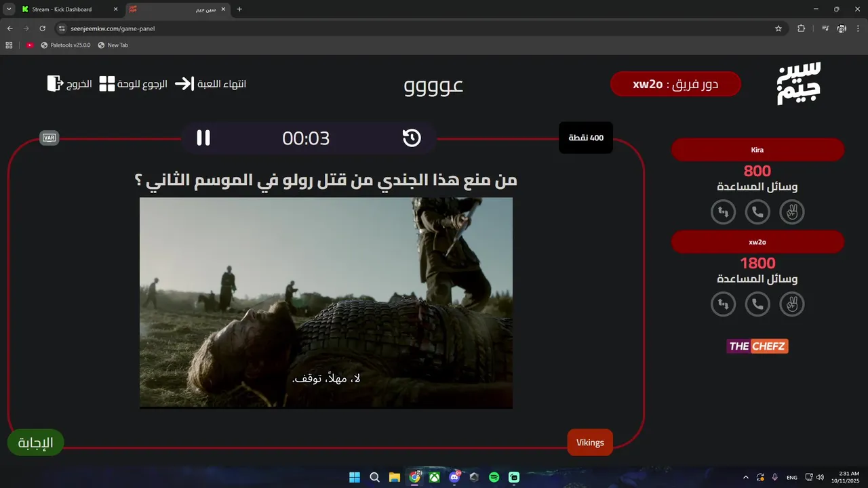Click the address bar URL field
The image size is (868, 488).
[420, 28]
